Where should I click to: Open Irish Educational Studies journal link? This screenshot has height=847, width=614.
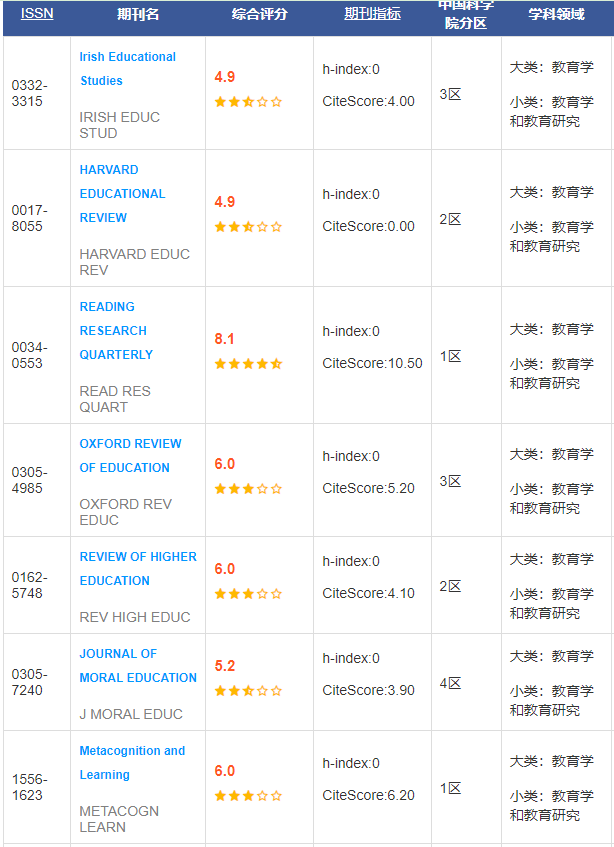(127, 69)
